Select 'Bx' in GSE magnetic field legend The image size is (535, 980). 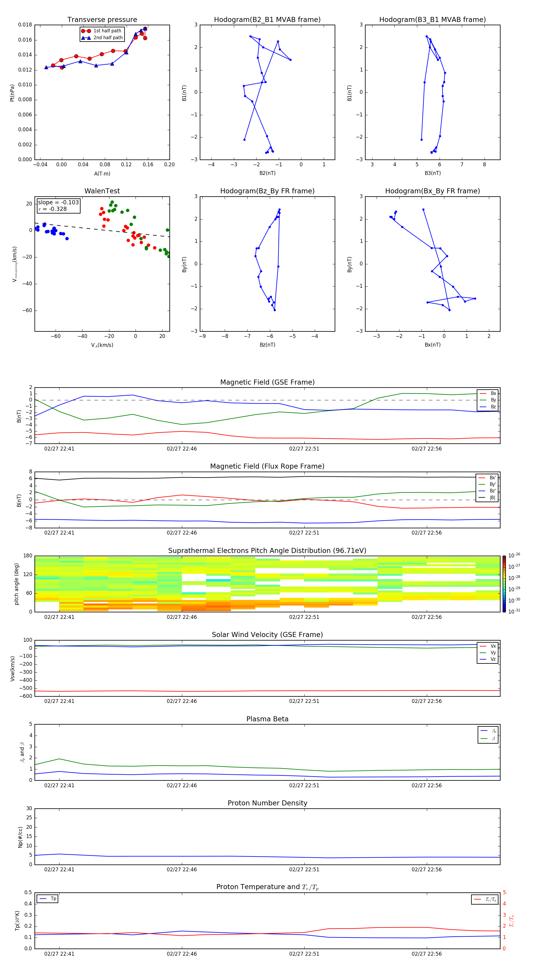488,393
